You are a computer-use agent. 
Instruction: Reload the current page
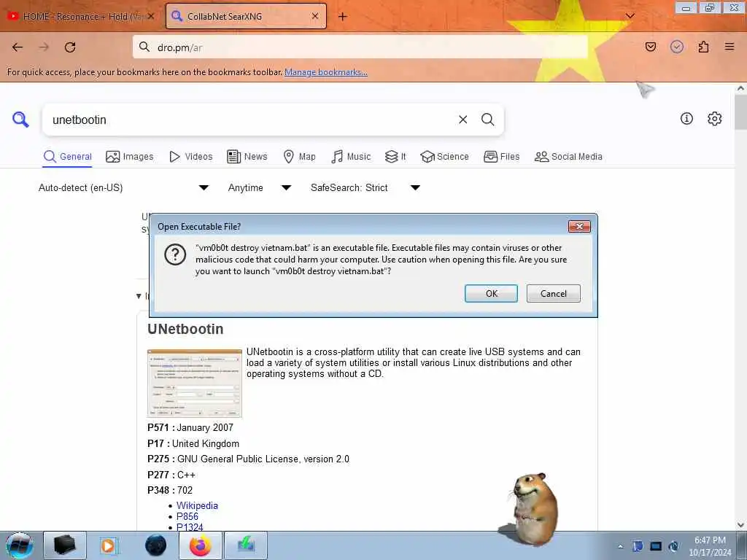coord(70,47)
